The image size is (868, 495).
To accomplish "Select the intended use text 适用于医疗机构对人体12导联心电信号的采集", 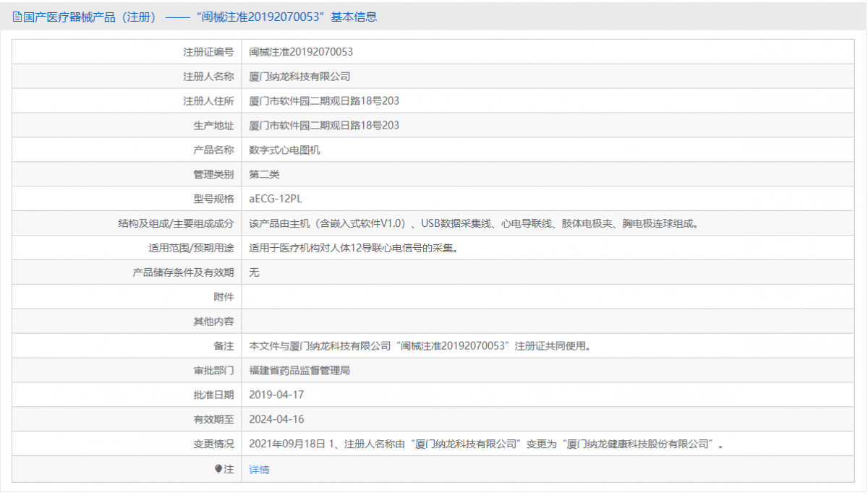I will pos(353,249).
